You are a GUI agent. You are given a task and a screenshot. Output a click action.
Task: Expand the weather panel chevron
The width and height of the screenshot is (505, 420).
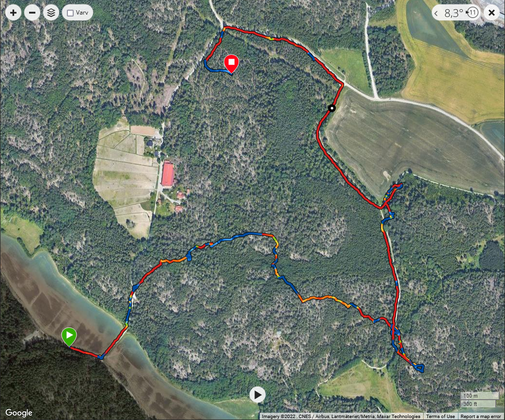click(x=436, y=13)
